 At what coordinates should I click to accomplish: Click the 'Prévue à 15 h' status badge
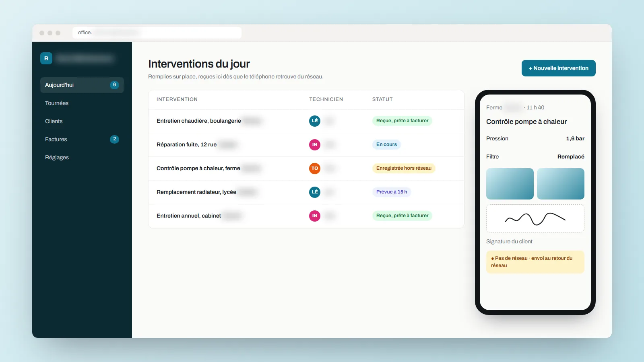tap(392, 192)
